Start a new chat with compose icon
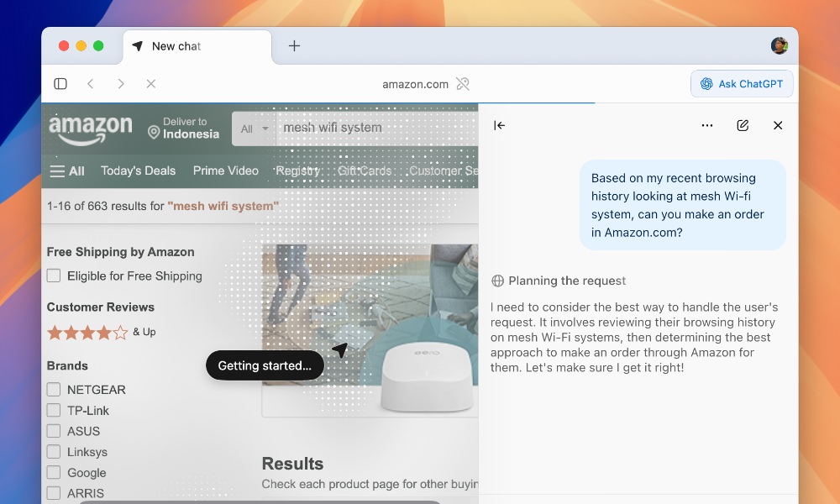The height and width of the screenshot is (504, 840). click(x=743, y=125)
